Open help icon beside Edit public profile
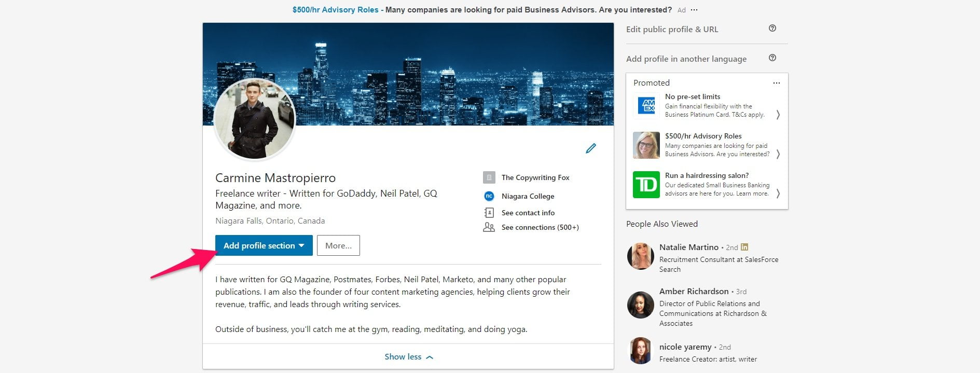 [772, 29]
